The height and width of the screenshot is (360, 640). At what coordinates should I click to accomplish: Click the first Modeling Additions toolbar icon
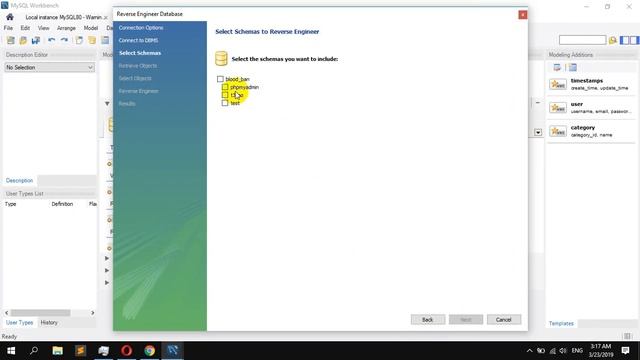(x=557, y=67)
